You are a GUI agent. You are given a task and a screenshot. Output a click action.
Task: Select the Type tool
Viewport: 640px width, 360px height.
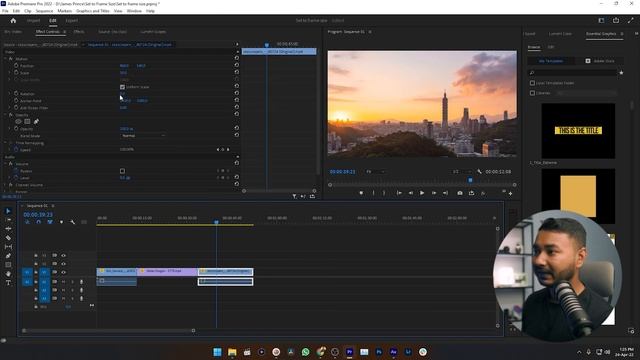click(x=8, y=283)
